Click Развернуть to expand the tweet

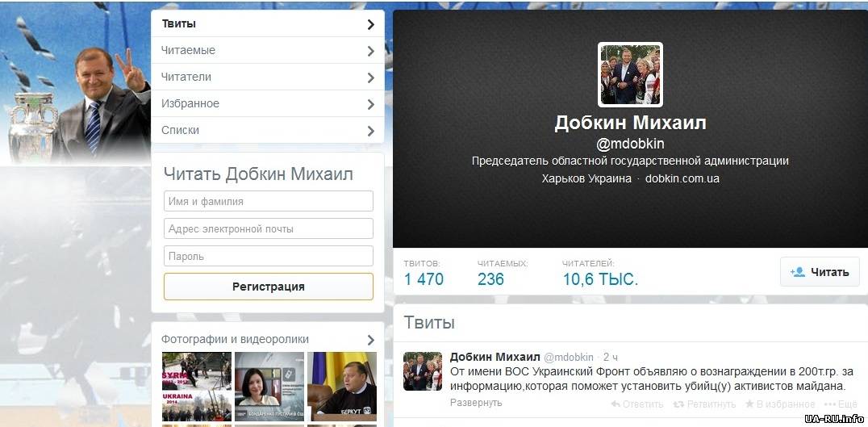[475, 403]
